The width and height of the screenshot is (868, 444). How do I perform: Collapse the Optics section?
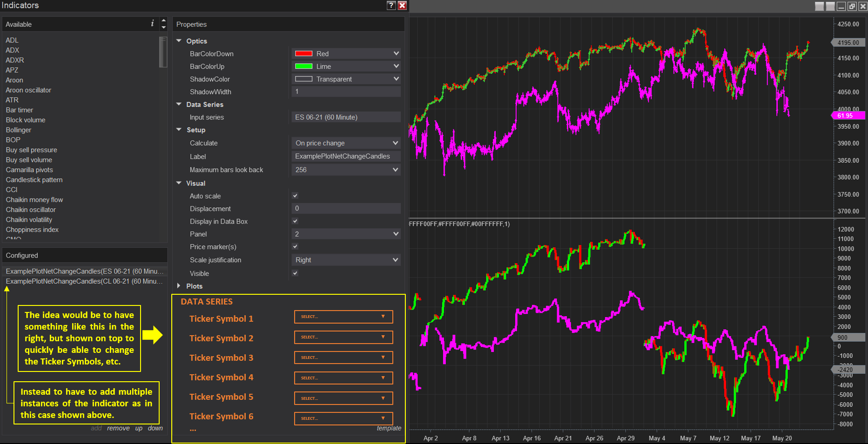pyautogui.click(x=179, y=41)
